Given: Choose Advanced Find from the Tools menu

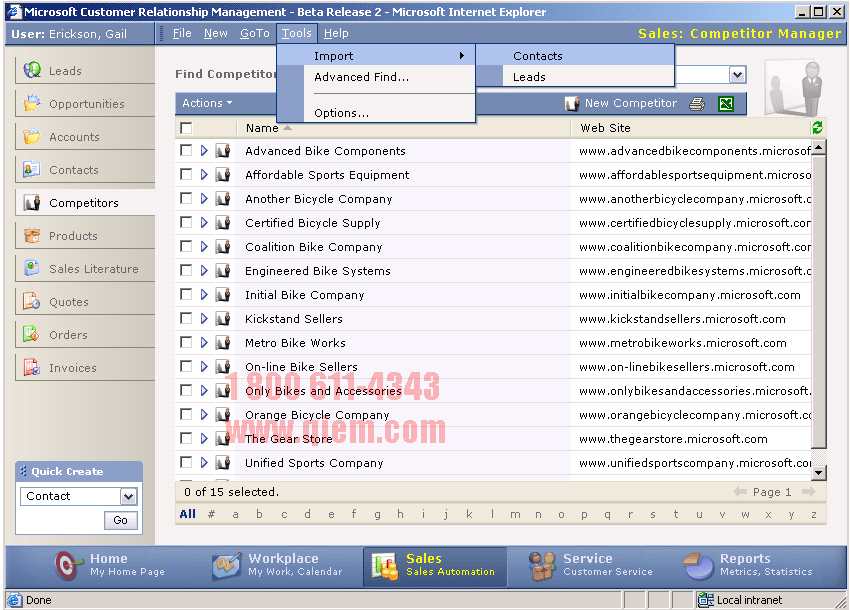Looking at the screenshot, I should click(390, 77).
